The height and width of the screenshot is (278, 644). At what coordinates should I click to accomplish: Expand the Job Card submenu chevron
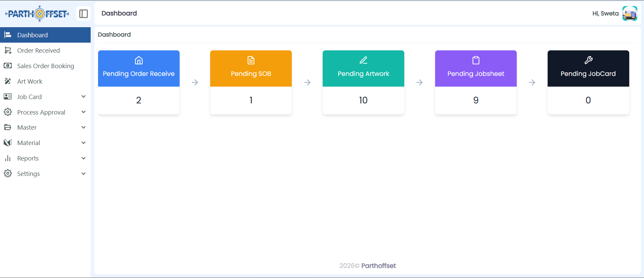pos(84,97)
